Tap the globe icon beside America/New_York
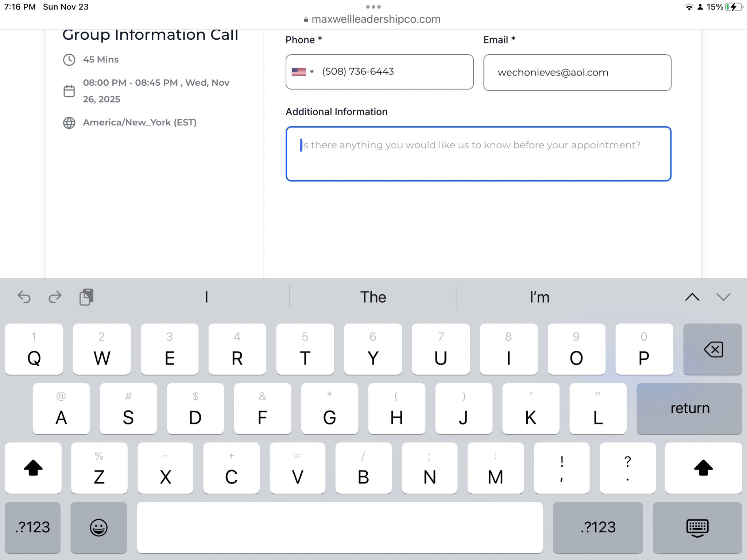The height and width of the screenshot is (560, 747). [x=69, y=123]
